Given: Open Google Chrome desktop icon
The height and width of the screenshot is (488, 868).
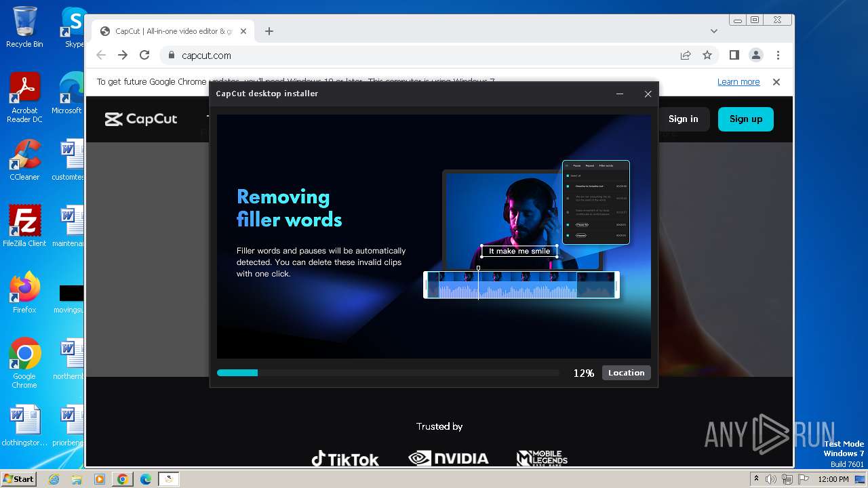Looking at the screenshot, I should pyautogui.click(x=24, y=363).
